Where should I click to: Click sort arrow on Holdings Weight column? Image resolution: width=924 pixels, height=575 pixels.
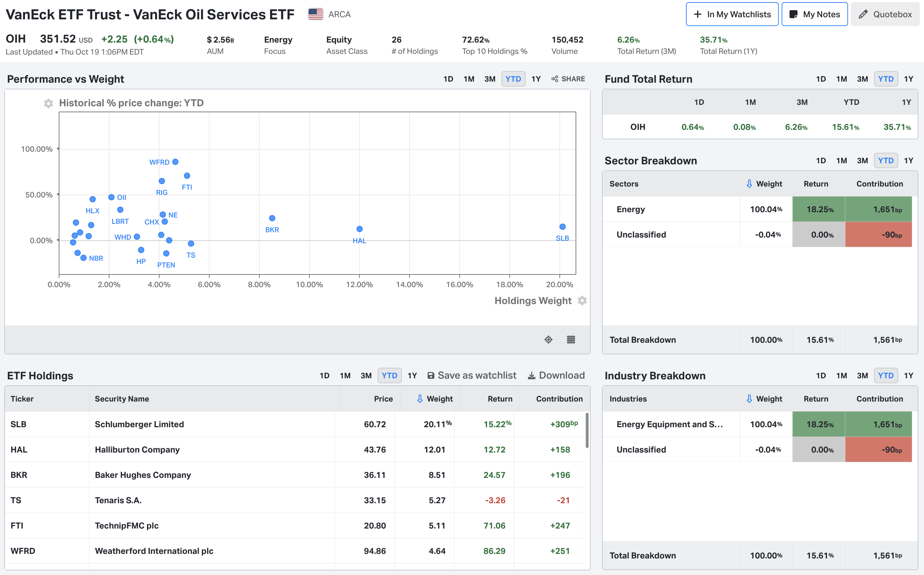[420, 399]
